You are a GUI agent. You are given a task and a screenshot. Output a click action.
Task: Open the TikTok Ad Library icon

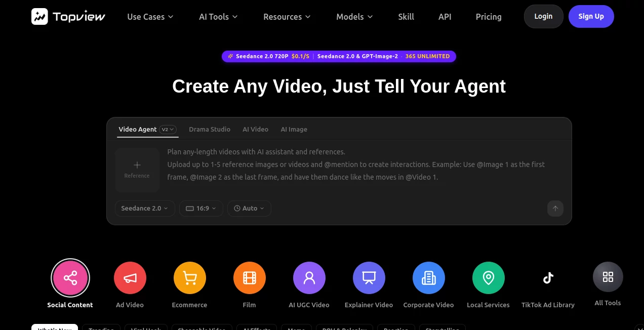coord(548,278)
